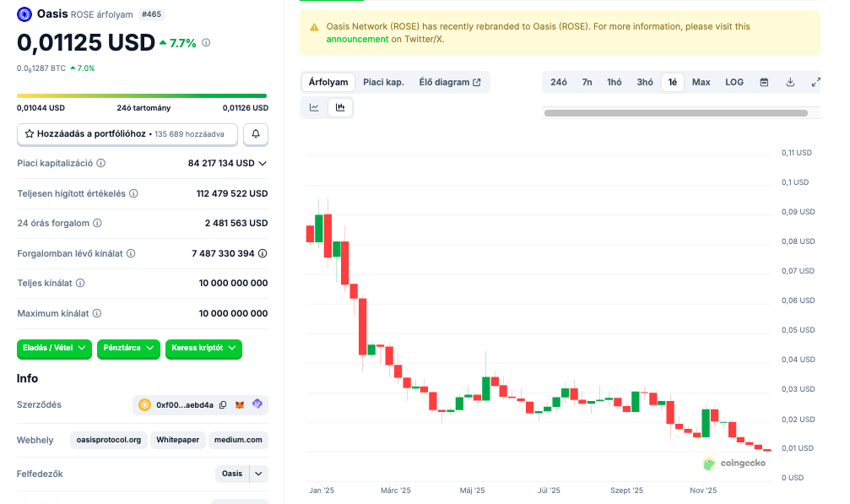
Task: Click the MetaMask fox icon
Action: pyautogui.click(x=240, y=405)
